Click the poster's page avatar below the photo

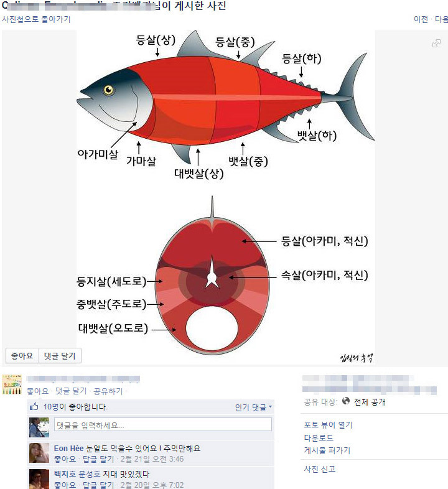pyautogui.click(x=12, y=385)
